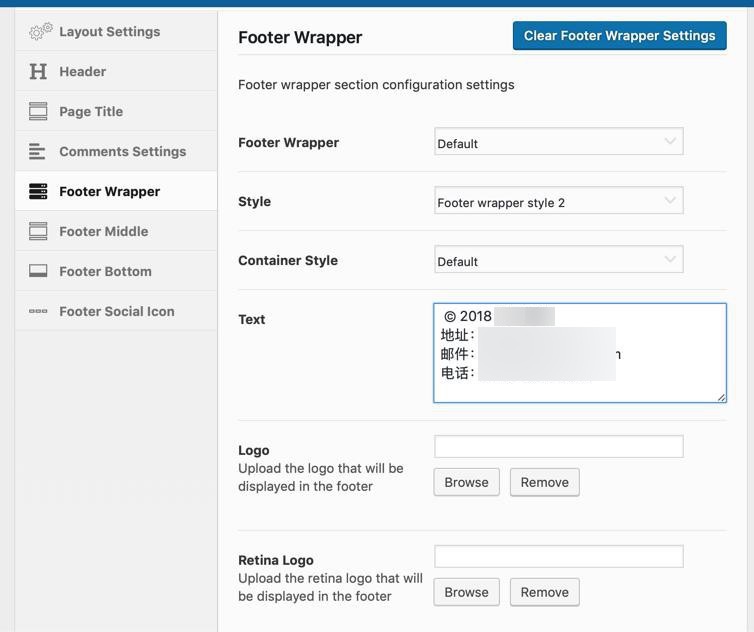The height and width of the screenshot is (632, 754).
Task: Click the Footer Social Icon dots icon
Action: [38, 312]
